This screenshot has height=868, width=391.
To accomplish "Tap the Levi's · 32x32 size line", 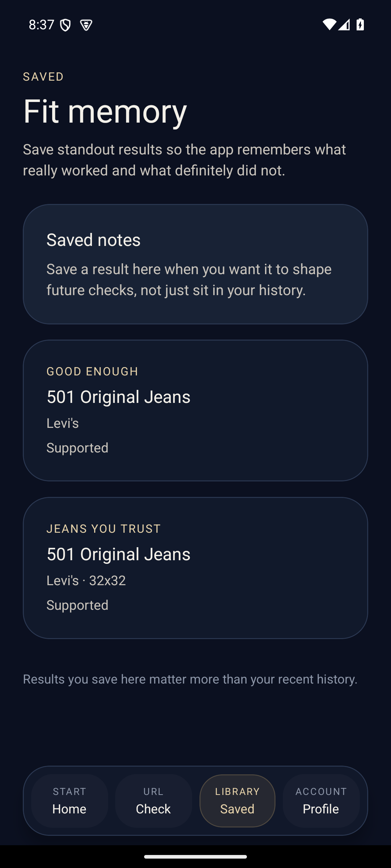I will click(x=86, y=580).
